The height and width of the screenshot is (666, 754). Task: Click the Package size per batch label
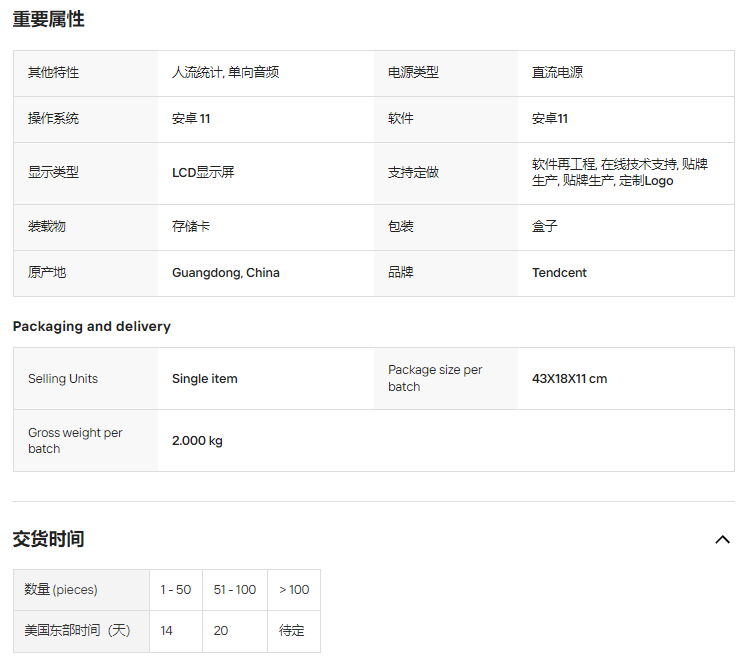pos(435,378)
